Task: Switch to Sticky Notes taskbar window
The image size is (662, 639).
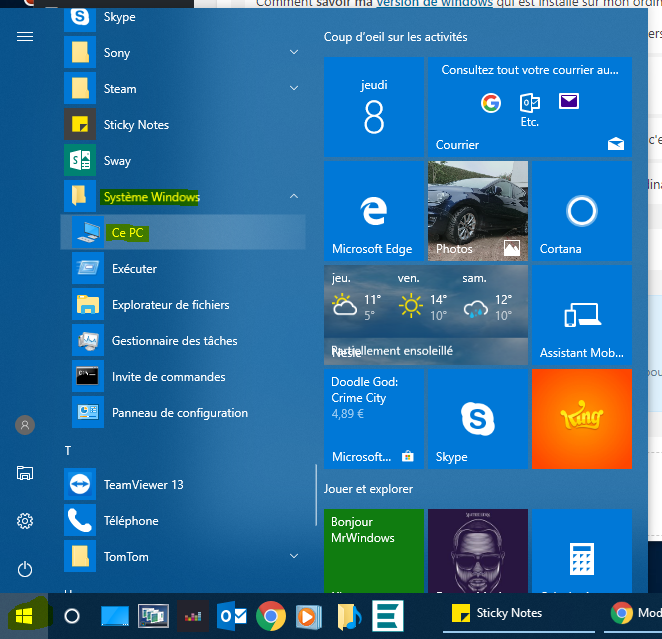Action: 519,613
